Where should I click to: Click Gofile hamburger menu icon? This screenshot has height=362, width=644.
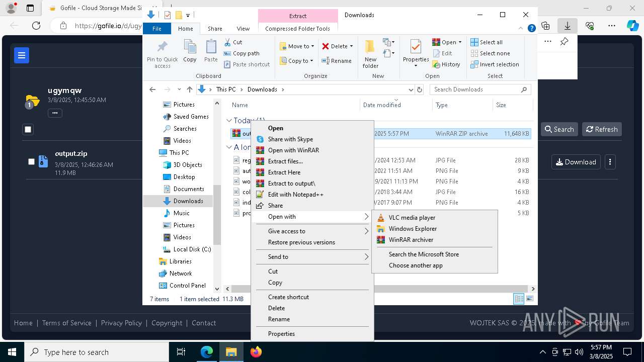coord(22,55)
